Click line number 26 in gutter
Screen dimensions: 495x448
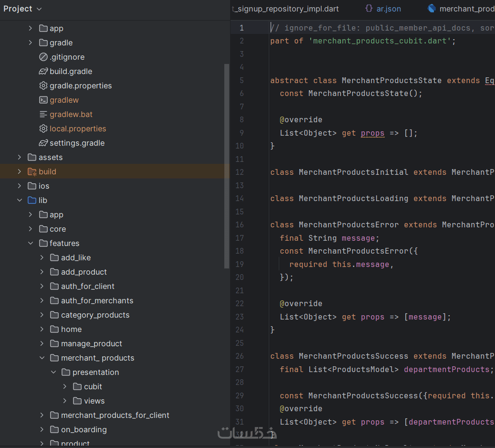pyautogui.click(x=240, y=356)
